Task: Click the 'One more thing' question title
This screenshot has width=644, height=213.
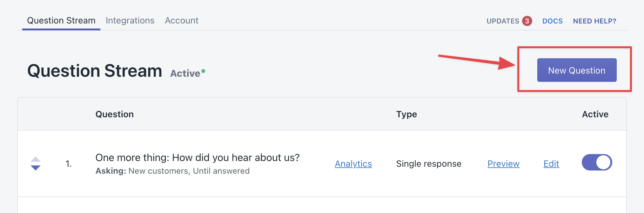Action: tap(198, 158)
